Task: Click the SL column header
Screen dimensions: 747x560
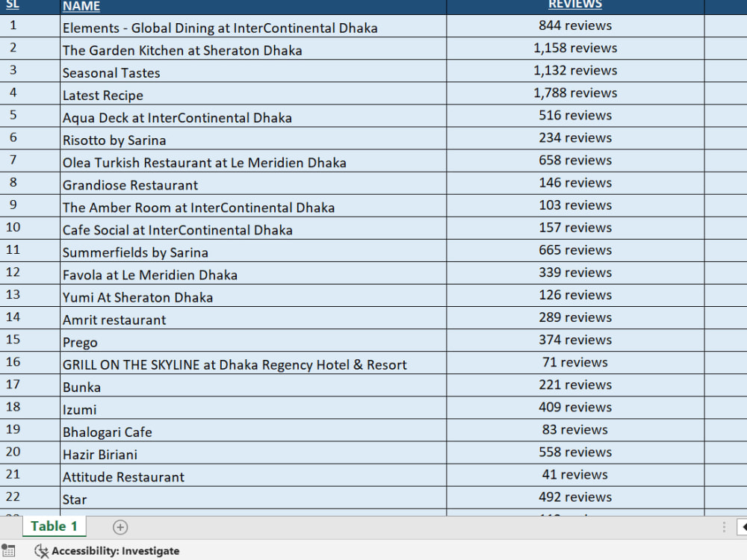Action: tap(30, 7)
